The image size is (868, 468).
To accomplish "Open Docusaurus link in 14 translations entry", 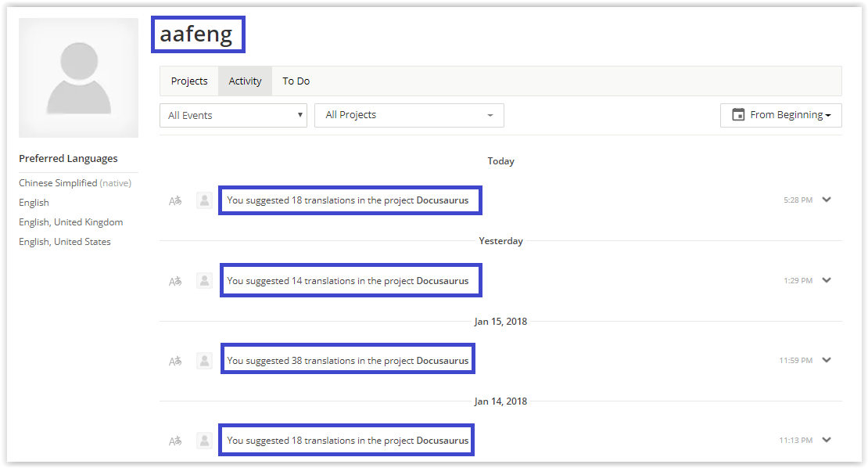I will click(443, 281).
